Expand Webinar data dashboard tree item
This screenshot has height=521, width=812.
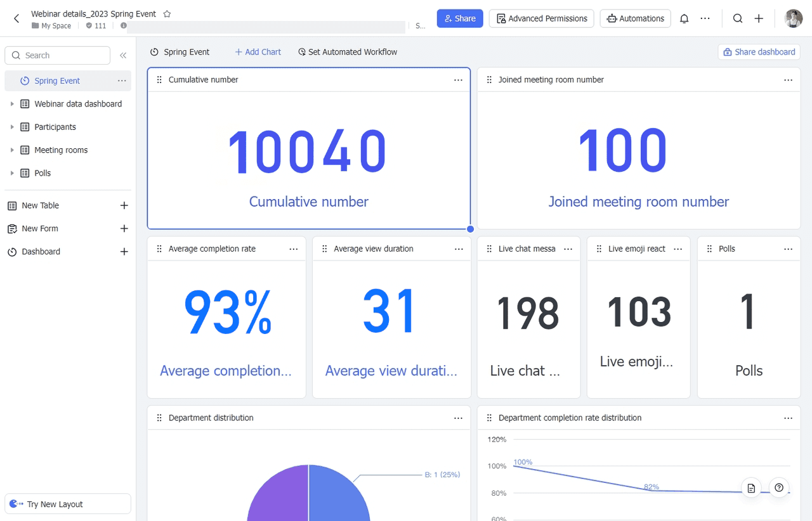pyautogui.click(x=12, y=104)
